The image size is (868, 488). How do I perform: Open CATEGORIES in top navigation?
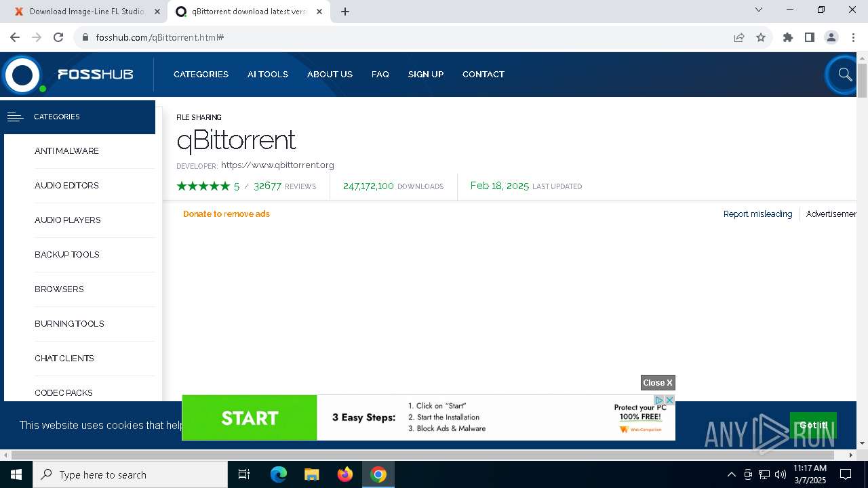(x=201, y=75)
